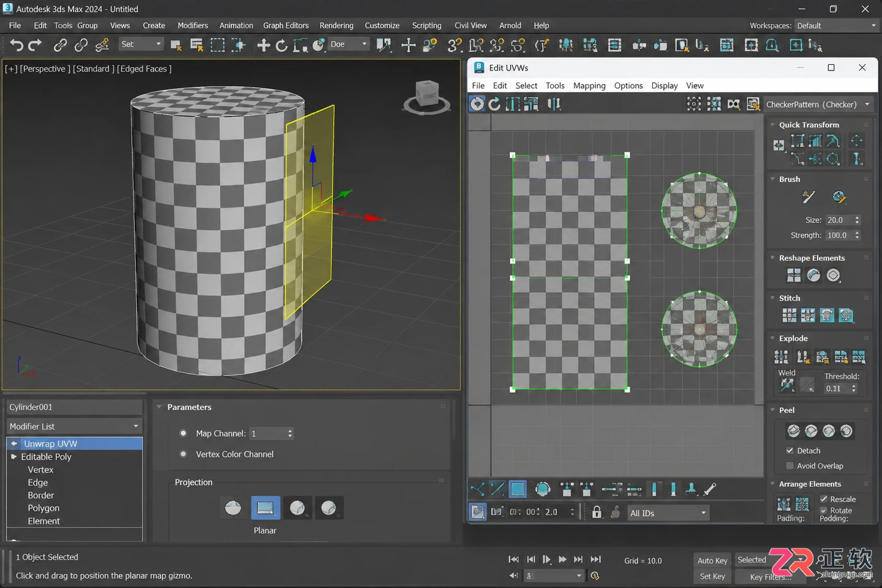Select the Polygon sub-object mode icon in Edit UVWs
Viewport: 882px width, 588px height.
coord(518,489)
